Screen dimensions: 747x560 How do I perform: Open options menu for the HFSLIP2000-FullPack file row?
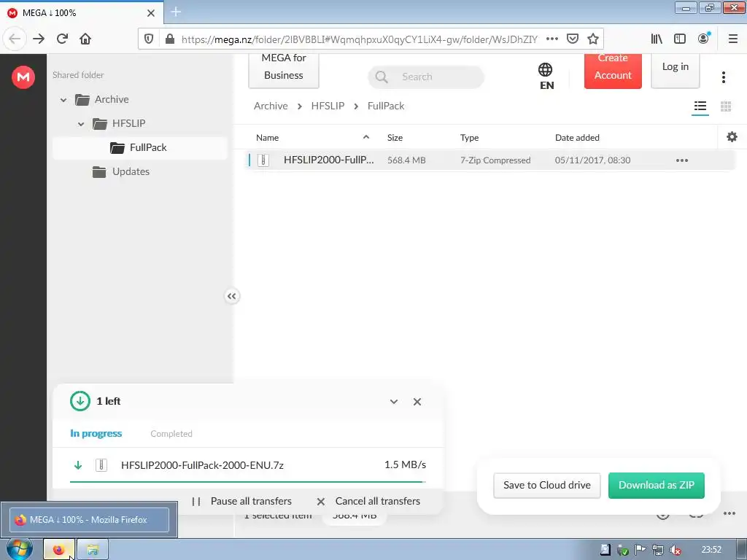coord(682,160)
